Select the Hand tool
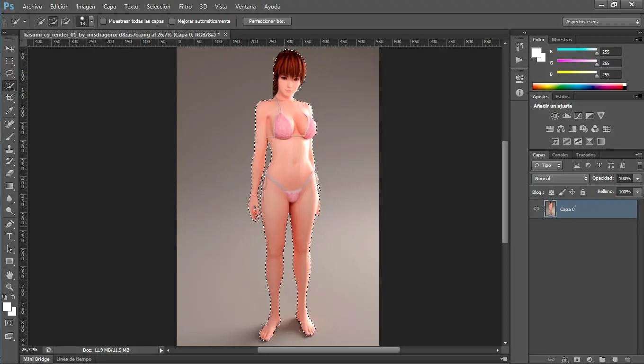 point(9,275)
